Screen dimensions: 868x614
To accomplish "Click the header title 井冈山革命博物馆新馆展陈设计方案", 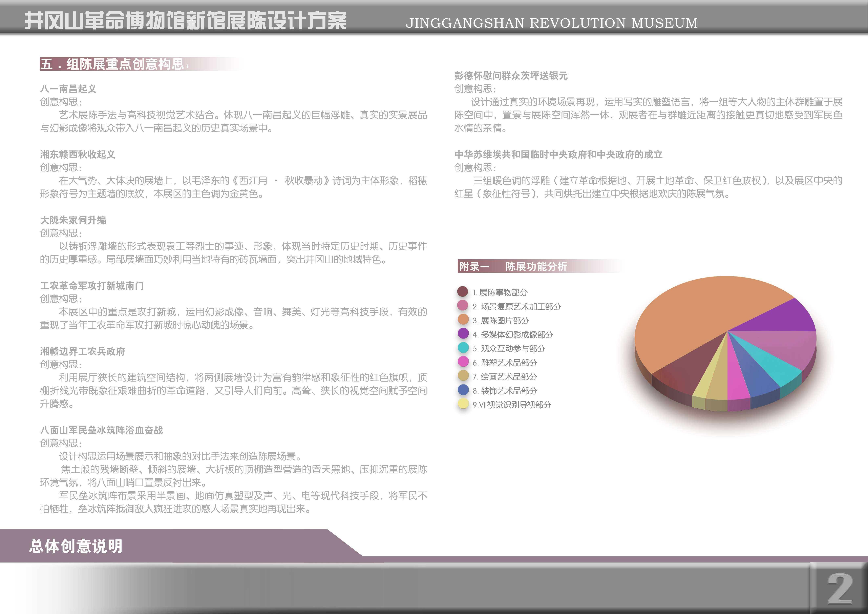I will point(186,21).
